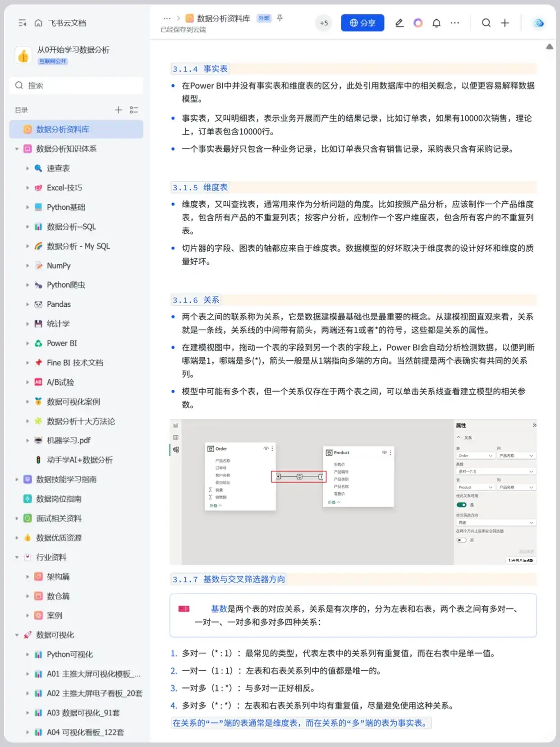The height and width of the screenshot is (747, 560).
Task: Open the 数据优质资源 page
Action: (x=59, y=538)
